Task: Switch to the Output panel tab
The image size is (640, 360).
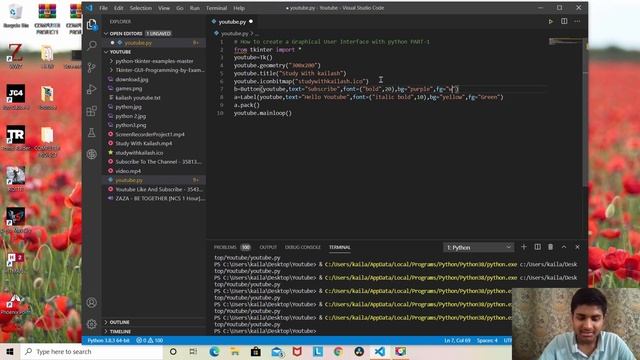Action: (268, 247)
